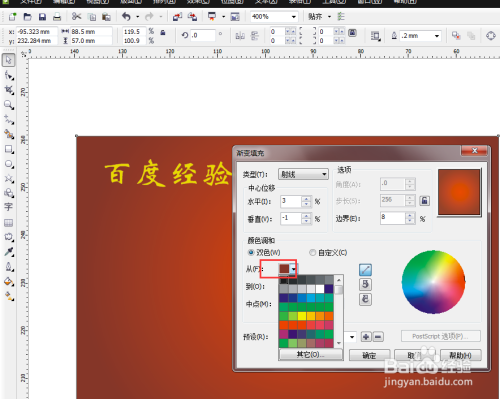Click the palette scrollbar down arrow
500x399 pixels.
[339, 343]
